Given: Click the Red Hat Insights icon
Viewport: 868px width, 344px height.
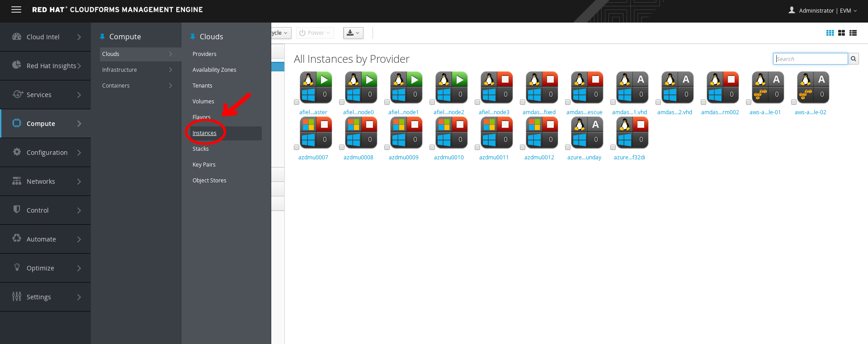Looking at the screenshot, I should pos(17,65).
